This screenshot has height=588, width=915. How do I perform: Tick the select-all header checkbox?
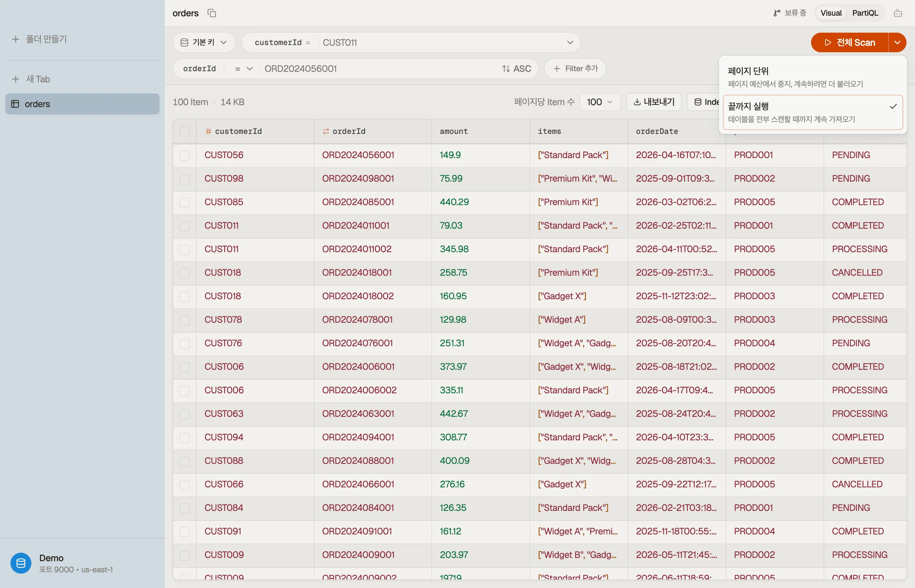pos(184,131)
